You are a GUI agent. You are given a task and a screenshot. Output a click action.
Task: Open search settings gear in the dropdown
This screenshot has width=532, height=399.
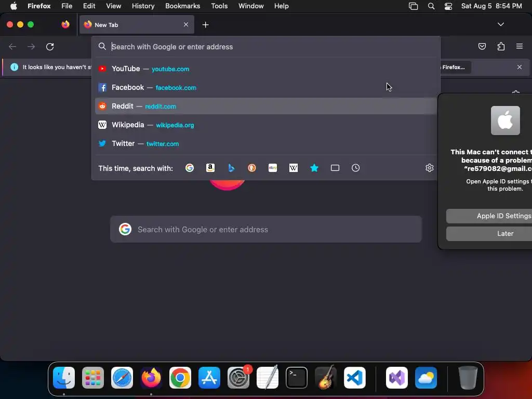pyautogui.click(x=430, y=168)
